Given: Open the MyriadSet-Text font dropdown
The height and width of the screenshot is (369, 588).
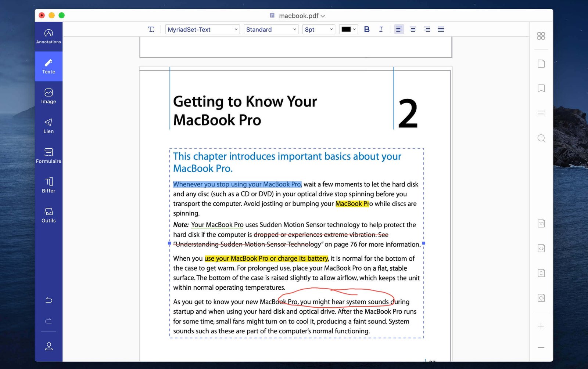Looking at the screenshot, I should tap(202, 29).
